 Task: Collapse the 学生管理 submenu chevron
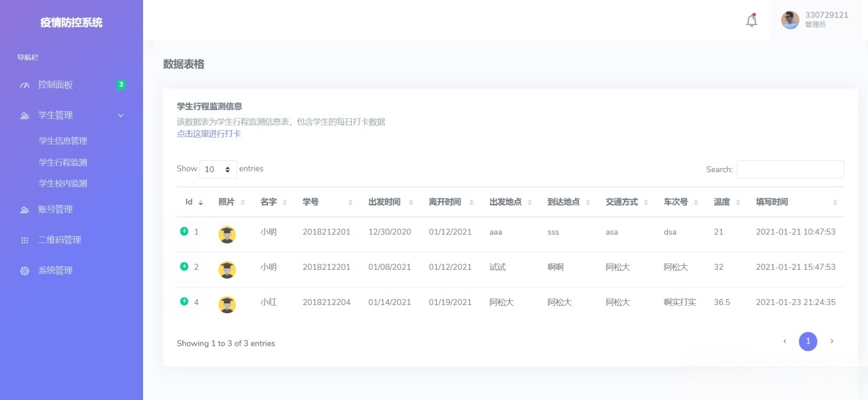point(121,115)
